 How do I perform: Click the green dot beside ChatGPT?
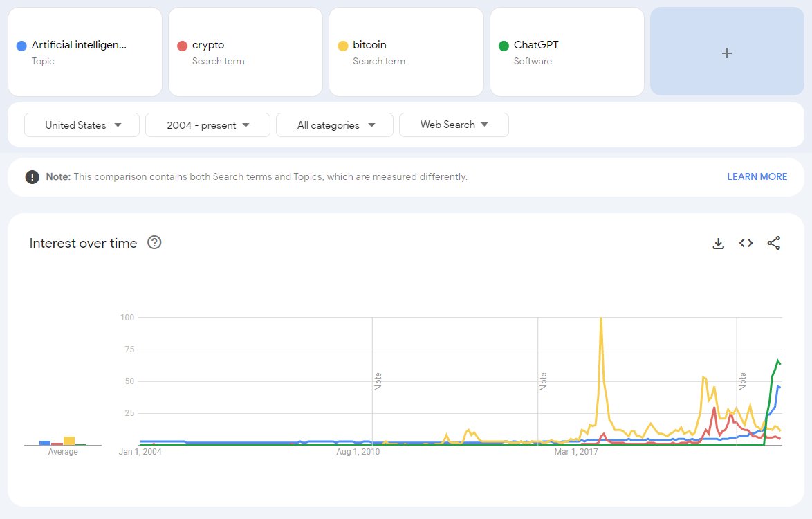click(x=504, y=46)
